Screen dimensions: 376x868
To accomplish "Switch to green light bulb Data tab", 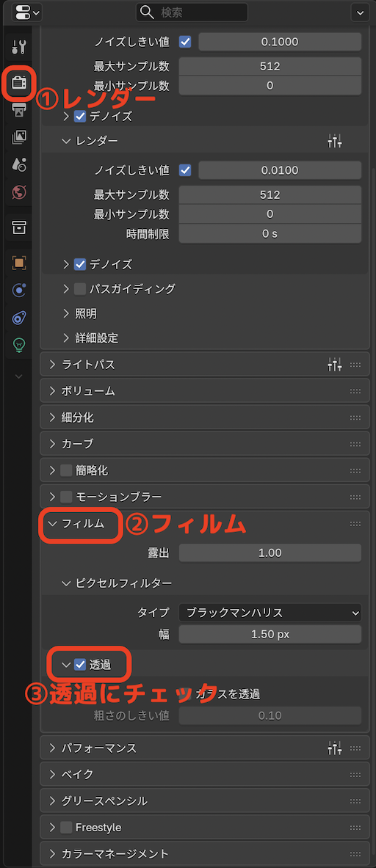I will [x=19, y=345].
